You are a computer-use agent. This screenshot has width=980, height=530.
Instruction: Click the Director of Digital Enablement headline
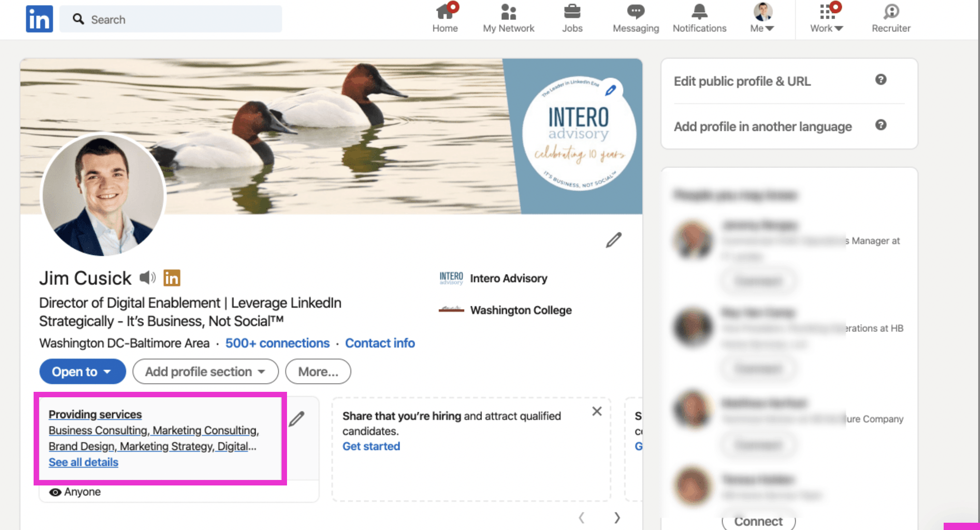pos(190,312)
